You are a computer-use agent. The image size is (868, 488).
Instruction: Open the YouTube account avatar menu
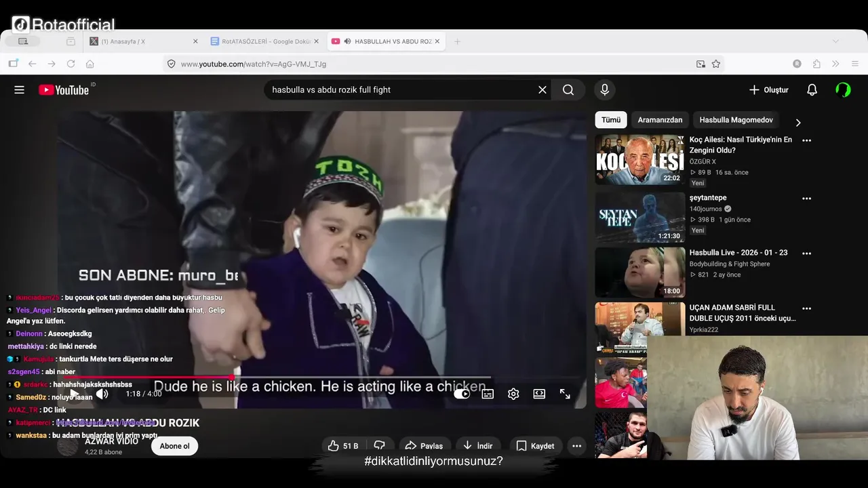click(x=843, y=89)
